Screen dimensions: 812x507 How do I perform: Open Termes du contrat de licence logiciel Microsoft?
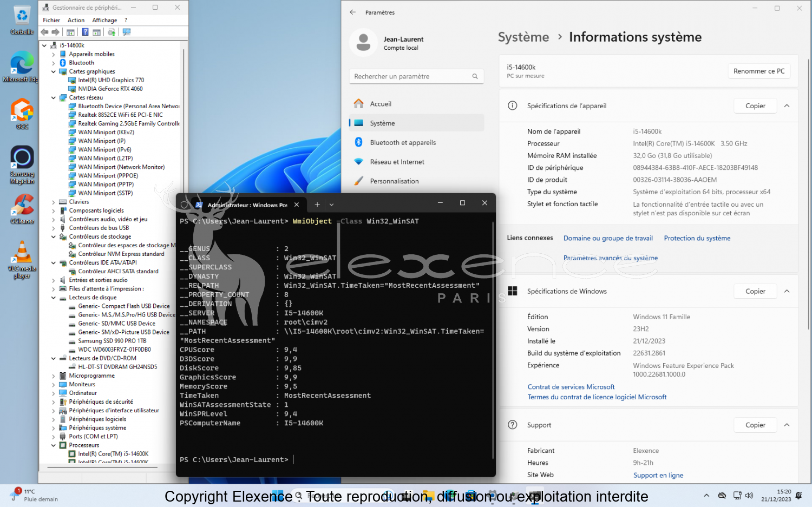[x=597, y=397]
